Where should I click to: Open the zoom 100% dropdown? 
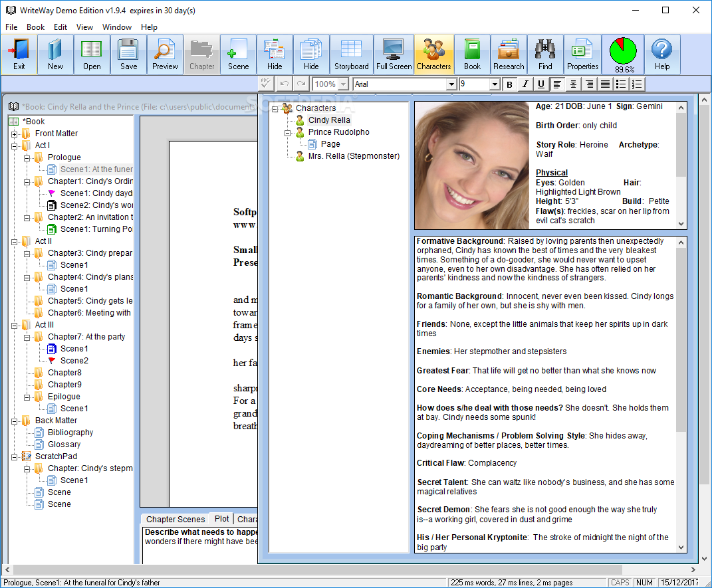(343, 84)
